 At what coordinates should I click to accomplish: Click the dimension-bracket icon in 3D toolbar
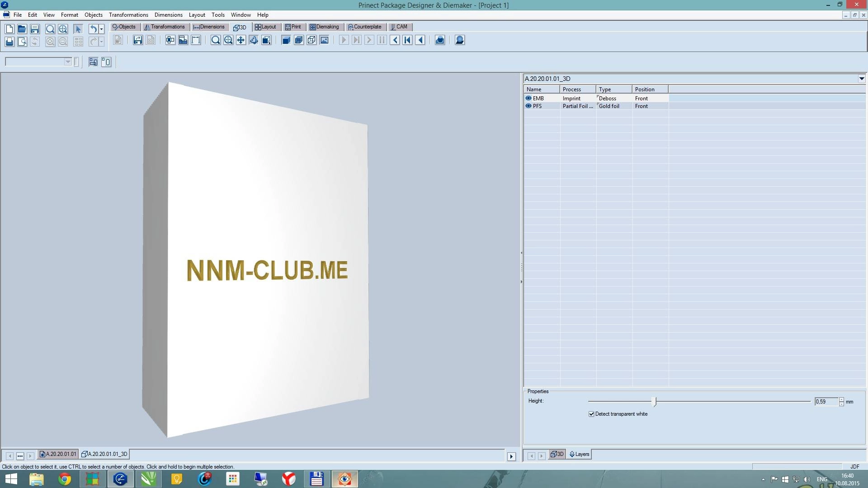pos(196,40)
